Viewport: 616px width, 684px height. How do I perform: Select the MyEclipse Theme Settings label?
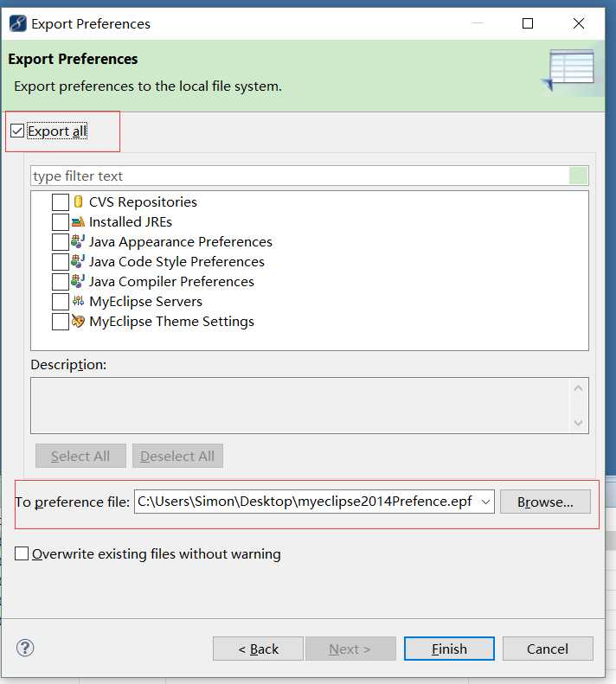click(171, 322)
